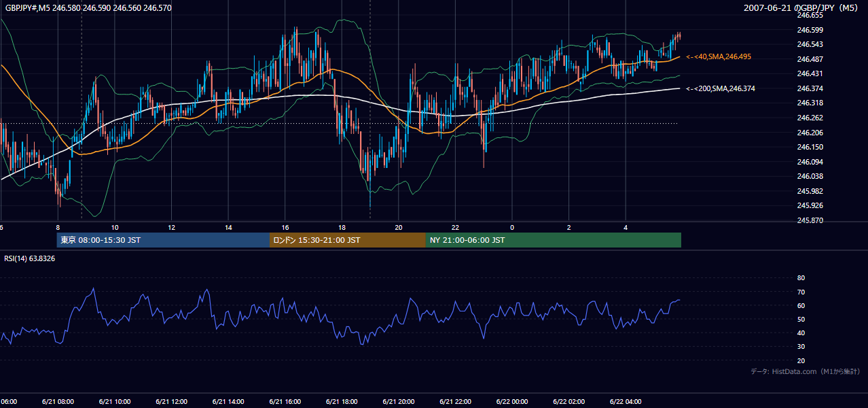Screen dimensions: 868x408
Task: Click RSI scale value 70
Action: [801, 292]
